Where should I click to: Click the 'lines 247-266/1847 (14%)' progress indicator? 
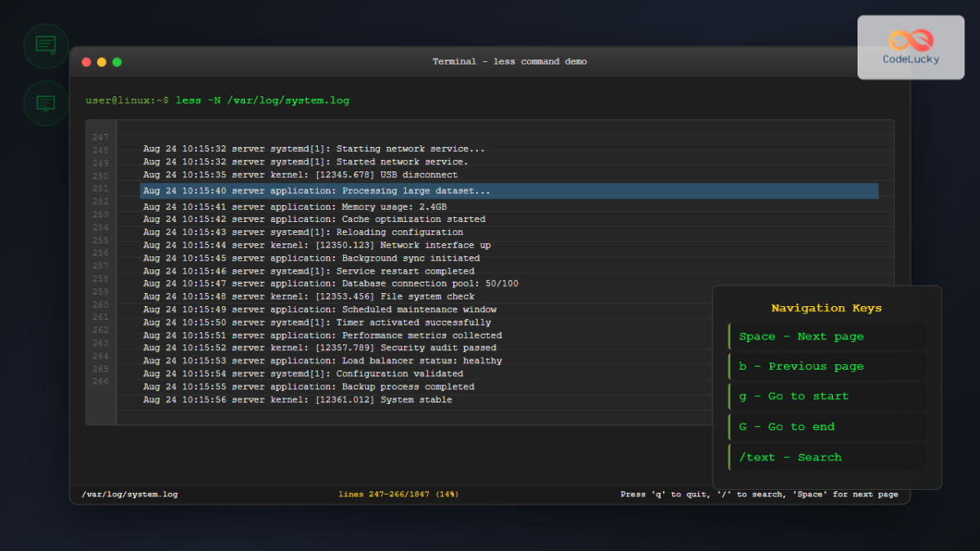click(x=399, y=494)
